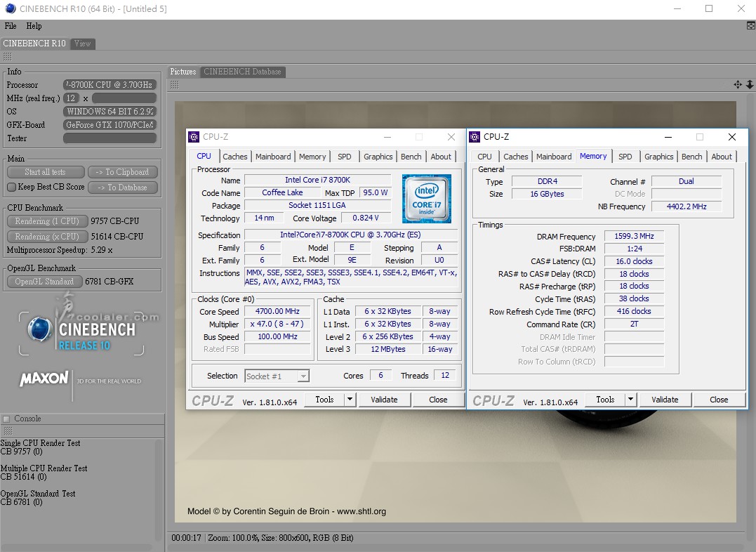Click the CPU-Z icon in the left window title bar
This screenshot has height=552, width=756.
pos(194,137)
